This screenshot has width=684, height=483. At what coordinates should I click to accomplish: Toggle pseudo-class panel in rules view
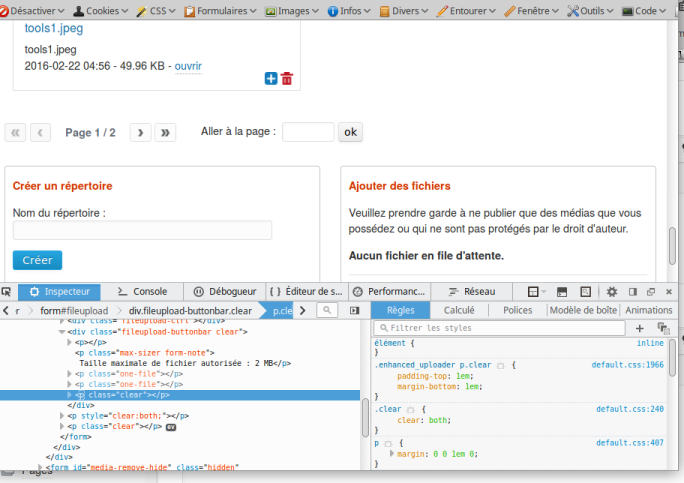[663, 328]
